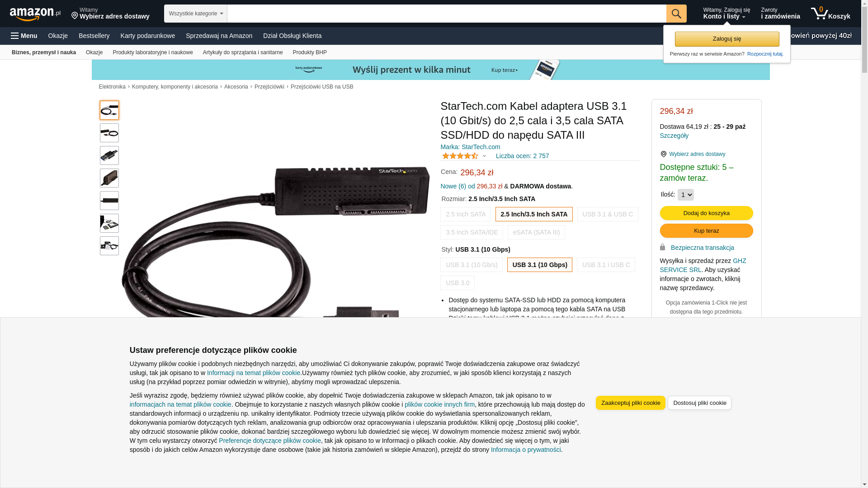This screenshot has width=868, height=488.
Task: Accept cookies with Zaakceptuj pliki cookie
Action: (631, 403)
